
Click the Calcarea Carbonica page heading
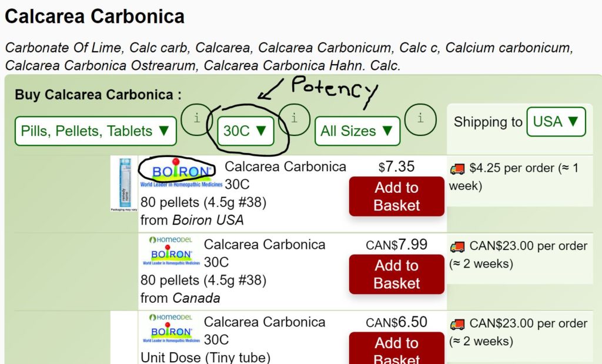95,16
